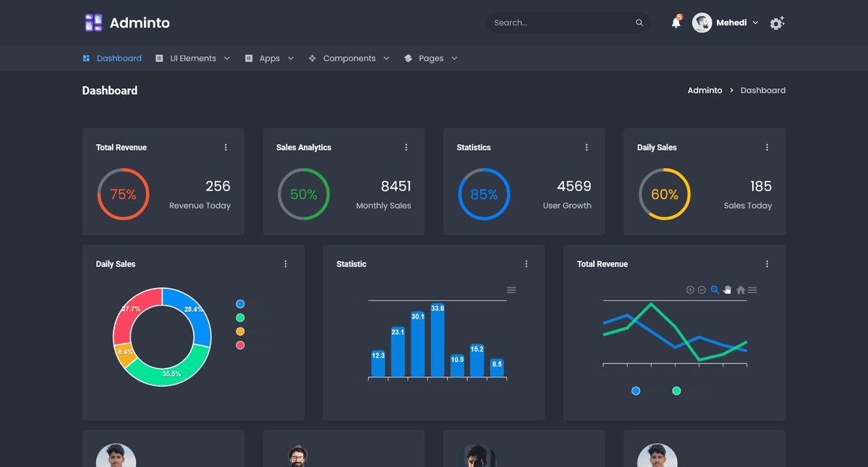Toggle the green series in Total Revenue legend
868x467 pixels.
[676, 390]
